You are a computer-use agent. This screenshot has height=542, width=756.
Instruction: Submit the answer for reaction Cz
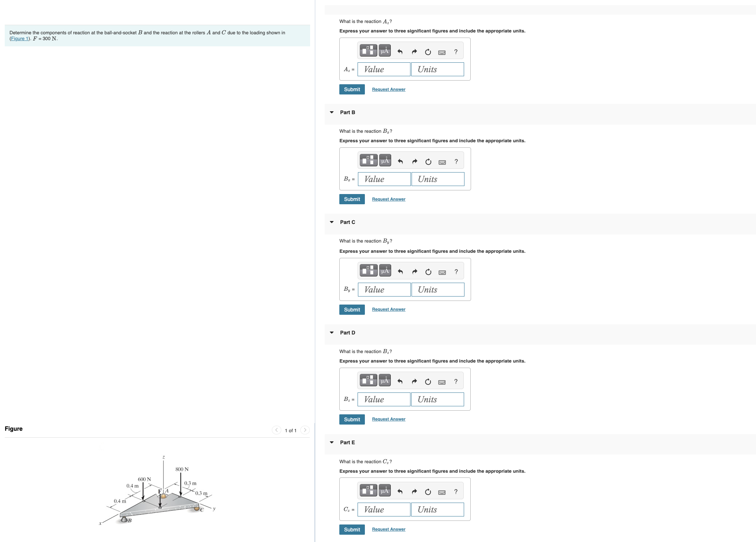coord(351,529)
